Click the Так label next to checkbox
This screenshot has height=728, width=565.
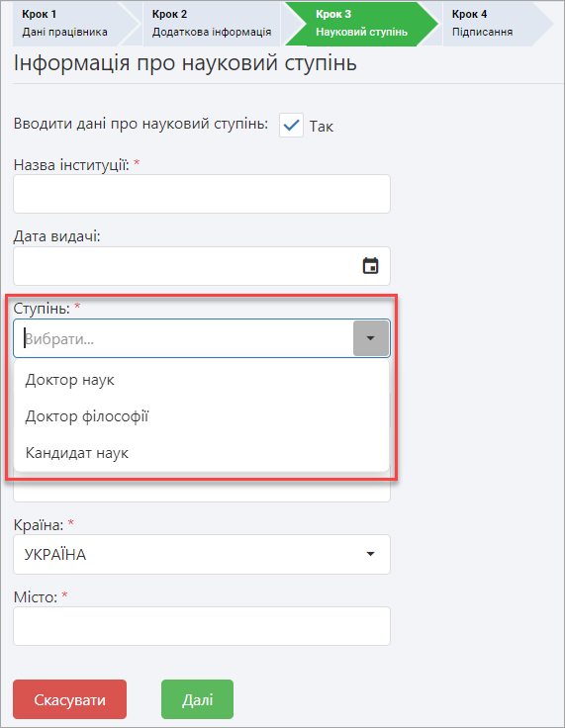(321, 127)
